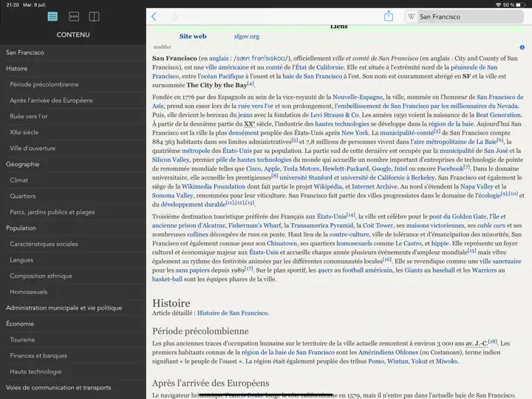Tap the Wikipedia W icon in search field

point(412,16)
